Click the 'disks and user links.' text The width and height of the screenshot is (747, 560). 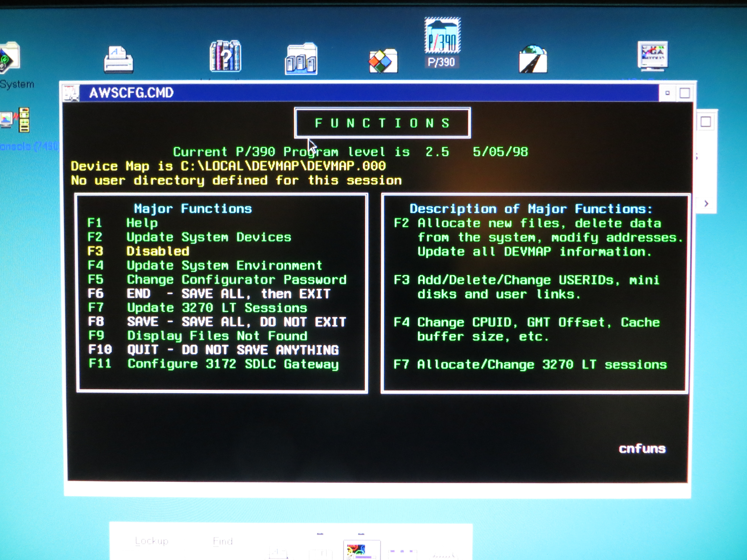click(x=499, y=294)
